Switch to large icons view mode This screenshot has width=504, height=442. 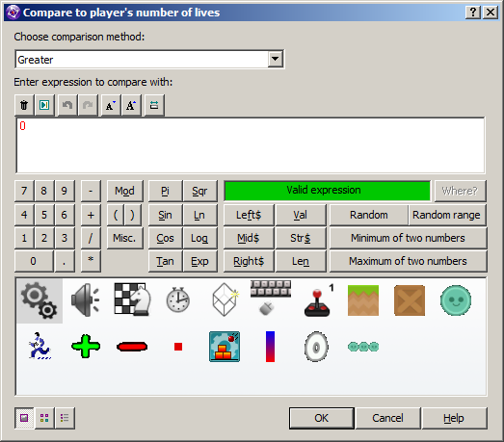[x=24, y=418]
